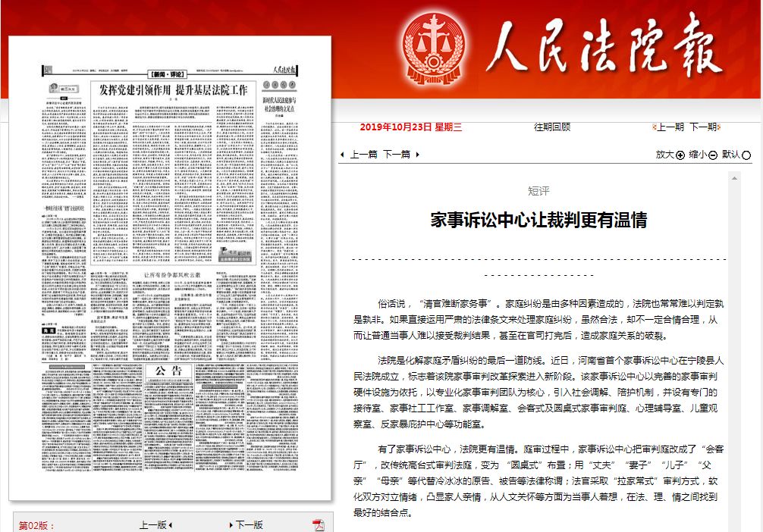763x532 pixels.
Task: Open headline 发挥党建引领作用 in newspaper thumbnail
Action: (173, 90)
